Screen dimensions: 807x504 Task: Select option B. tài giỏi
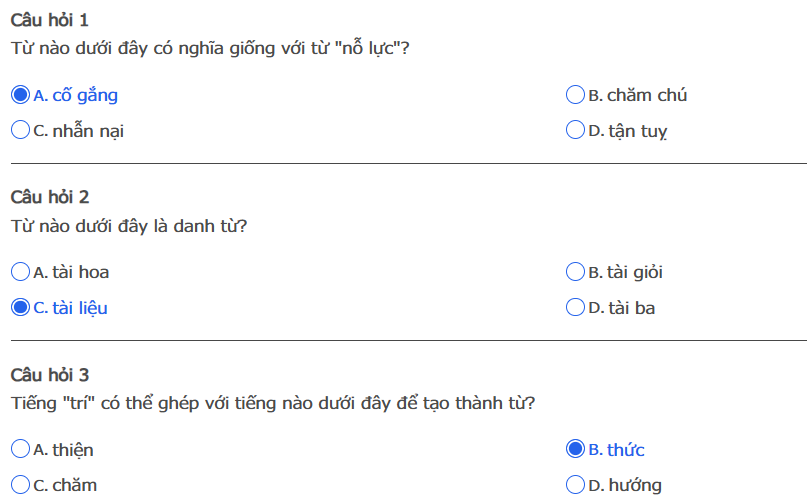[x=575, y=272]
